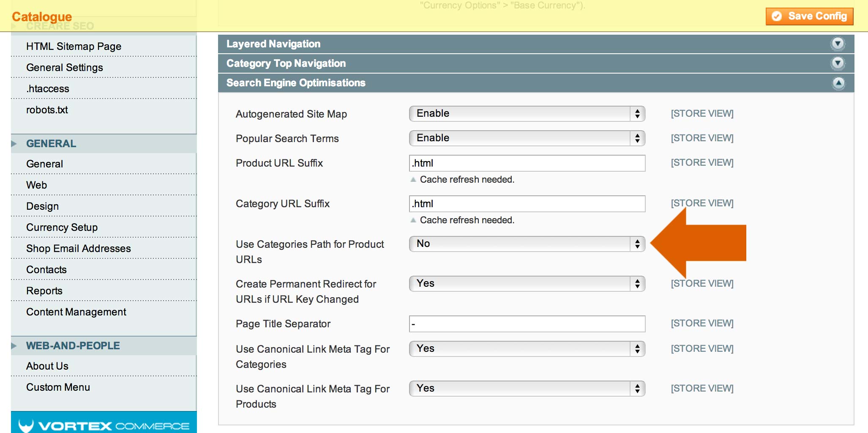Collapse the Search Engine Optimisations section arrow
The height and width of the screenshot is (433, 868).
tap(838, 83)
